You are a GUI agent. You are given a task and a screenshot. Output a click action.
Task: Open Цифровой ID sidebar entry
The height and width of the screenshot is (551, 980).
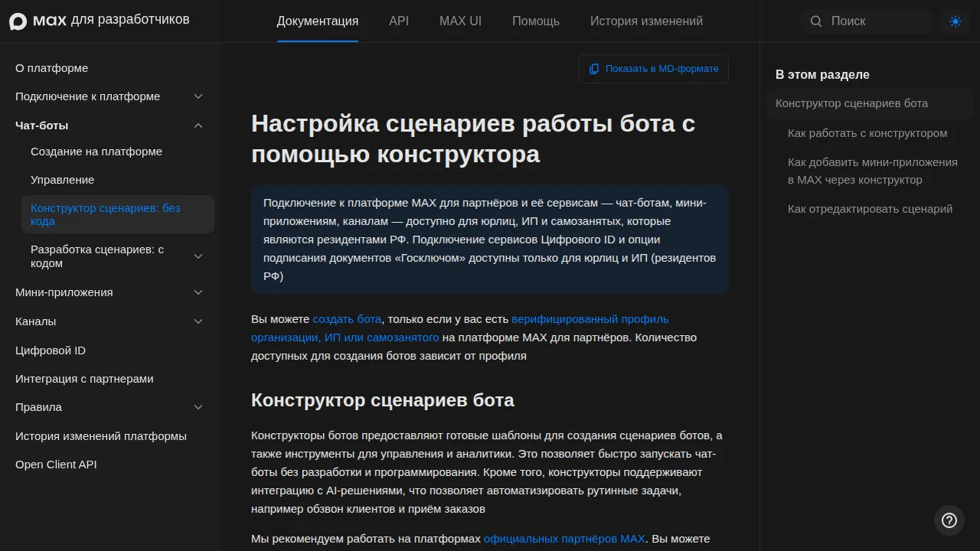[51, 350]
